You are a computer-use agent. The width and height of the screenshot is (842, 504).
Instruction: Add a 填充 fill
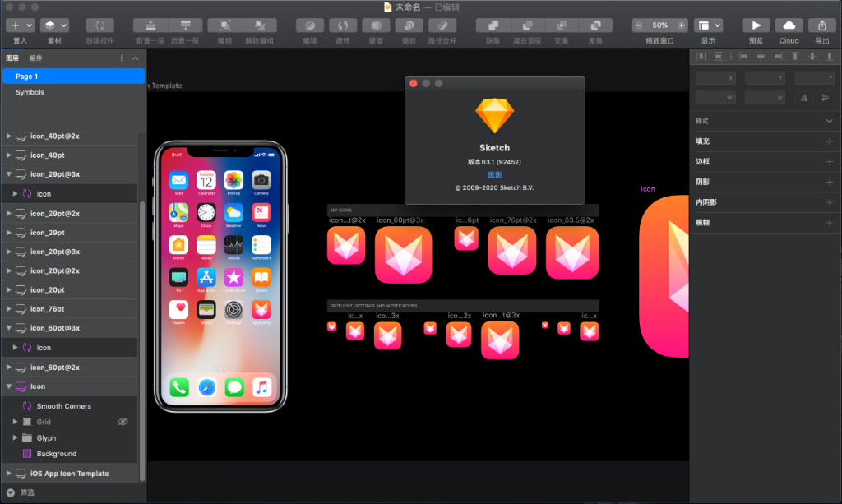point(829,141)
